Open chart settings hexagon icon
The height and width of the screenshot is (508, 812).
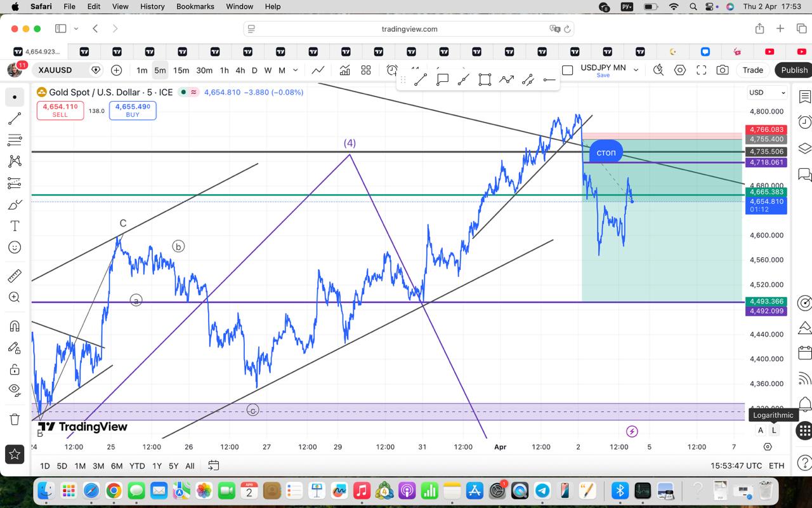click(680, 70)
